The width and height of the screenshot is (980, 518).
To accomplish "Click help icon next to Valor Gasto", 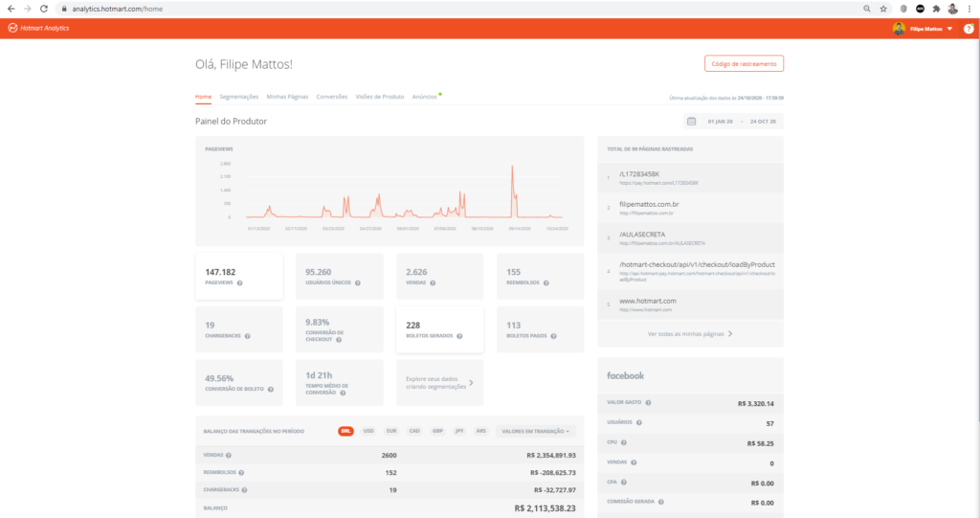I will pos(648,402).
